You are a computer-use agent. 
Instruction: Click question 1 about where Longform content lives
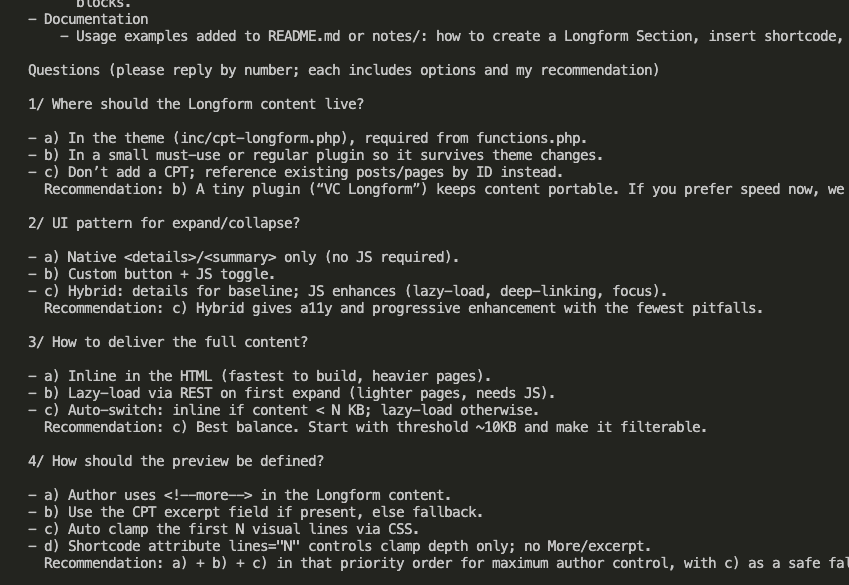[x=196, y=104]
